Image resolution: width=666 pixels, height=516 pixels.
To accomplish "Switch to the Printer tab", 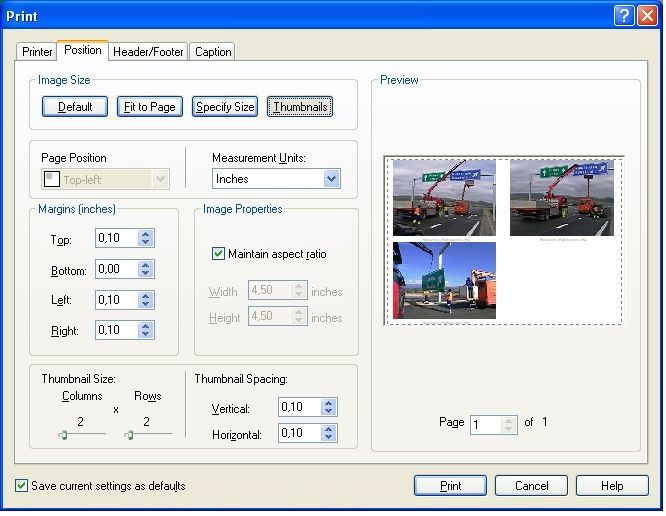I will coord(37,52).
